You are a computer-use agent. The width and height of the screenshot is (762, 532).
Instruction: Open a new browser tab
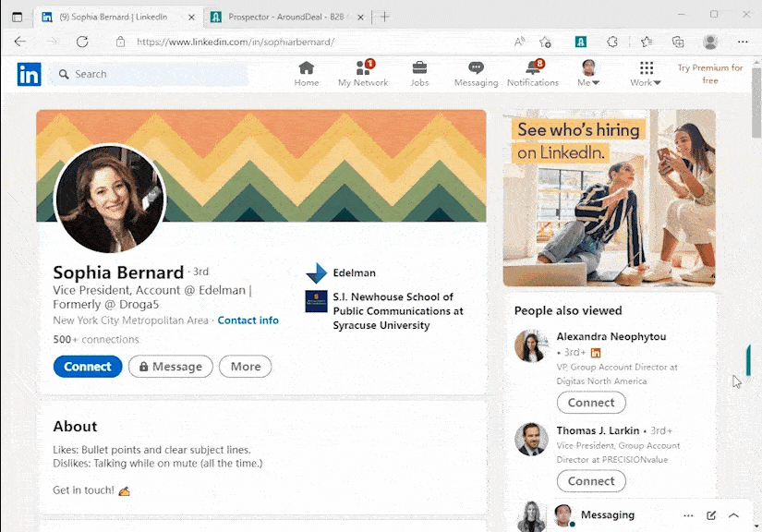point(385,17)
